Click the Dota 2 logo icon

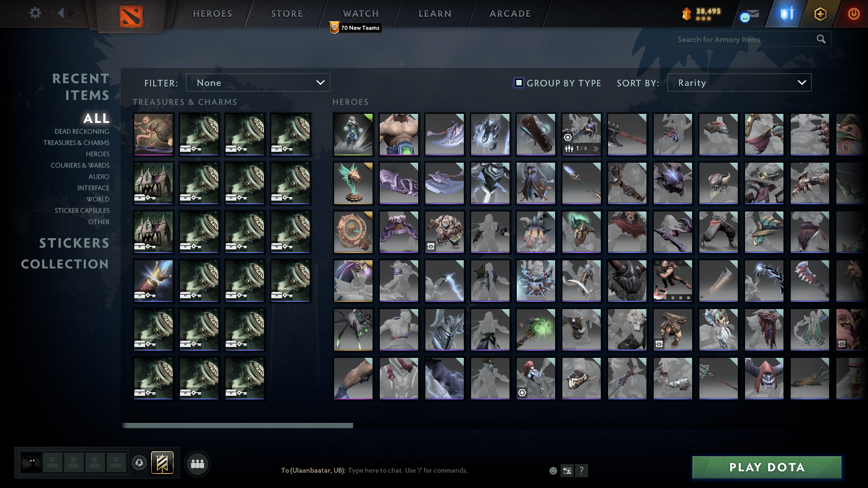[132, 14]
